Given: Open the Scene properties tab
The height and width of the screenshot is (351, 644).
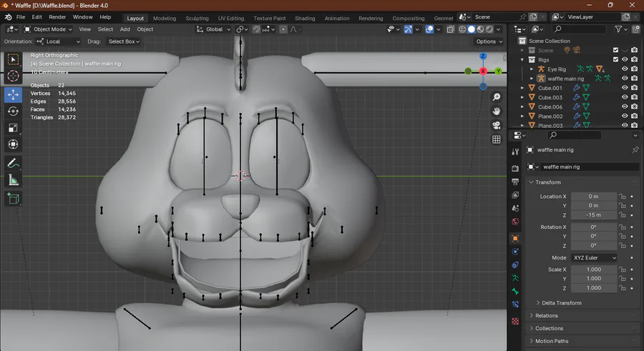Looking at the screenshot, I should point(515,208).
